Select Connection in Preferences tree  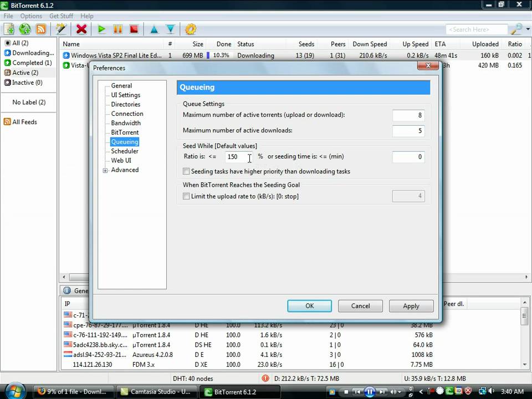[127, 114]
